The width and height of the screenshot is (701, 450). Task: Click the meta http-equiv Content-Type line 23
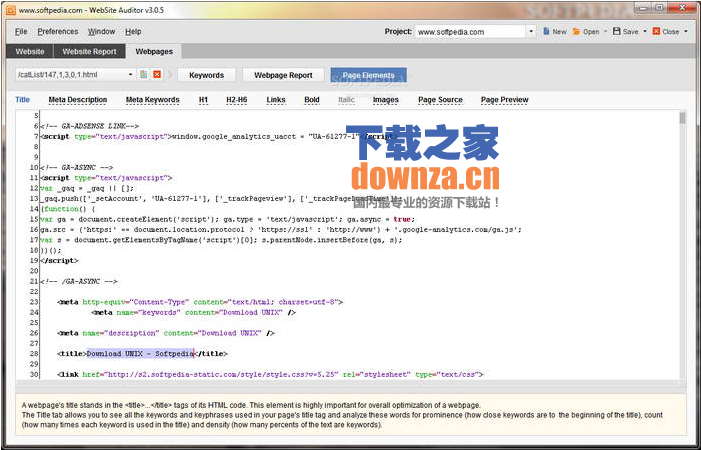tap(200, 302)
